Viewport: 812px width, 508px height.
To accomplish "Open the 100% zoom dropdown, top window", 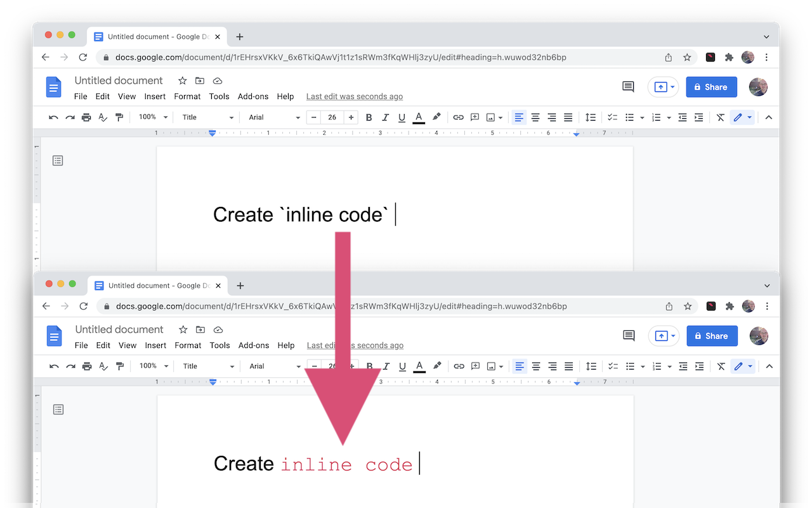I will (154, 117).
